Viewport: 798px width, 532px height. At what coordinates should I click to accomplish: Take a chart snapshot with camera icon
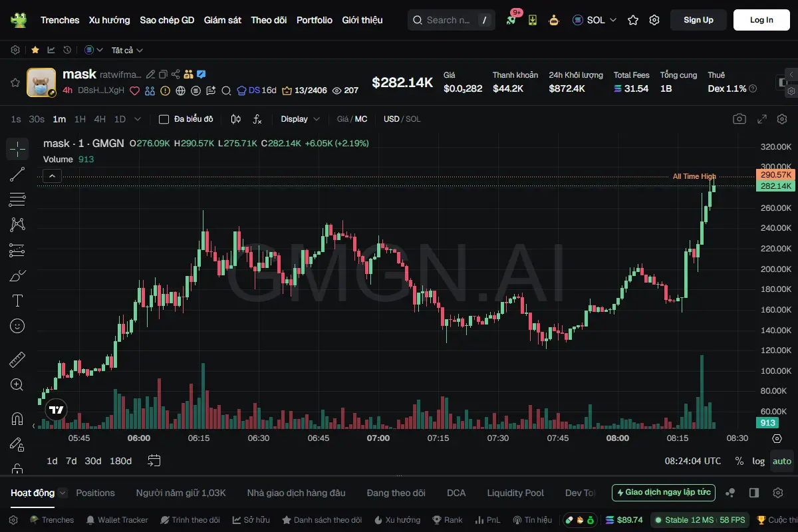(x=739, y=119)
